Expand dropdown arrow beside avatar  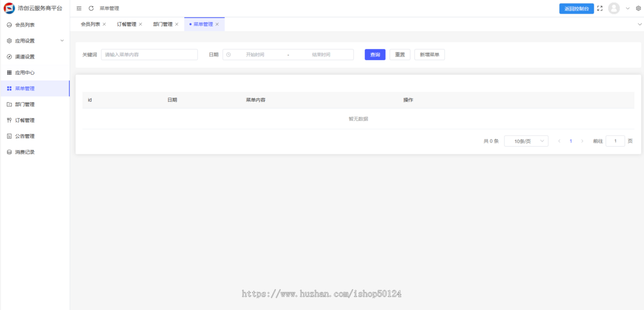(x=627, y=9)
